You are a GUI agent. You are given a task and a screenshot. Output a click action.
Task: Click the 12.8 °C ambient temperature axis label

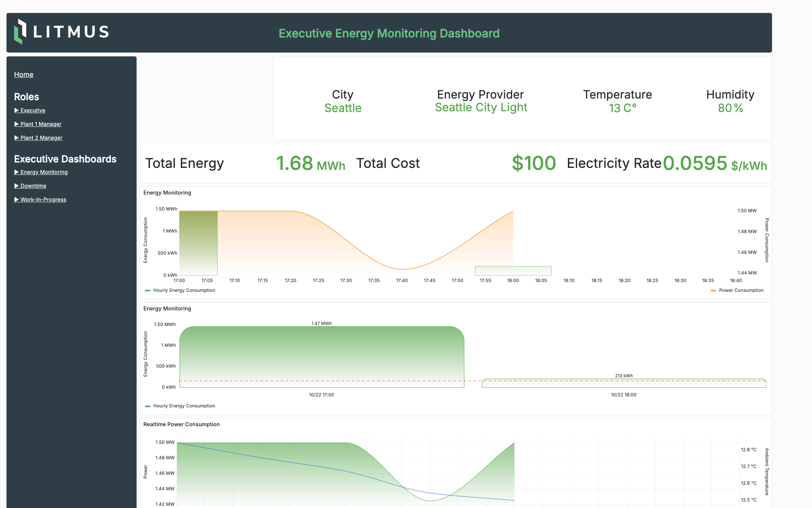click(749, 450)
